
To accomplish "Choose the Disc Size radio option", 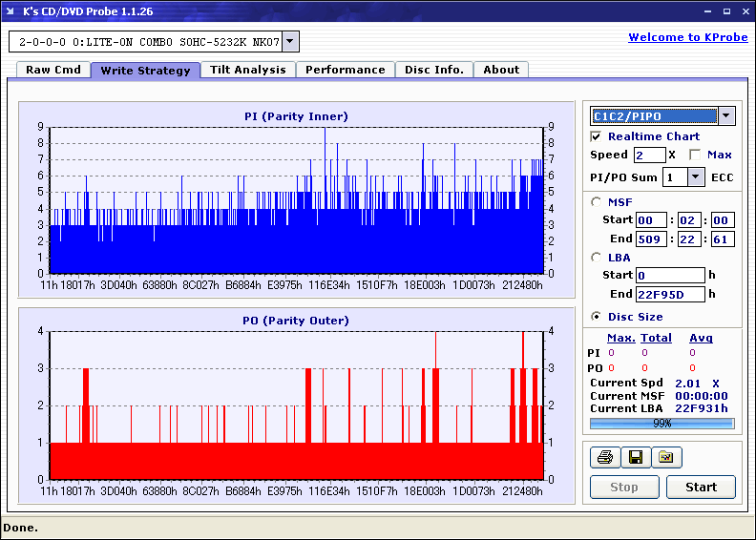I will [x=597, y=317].
